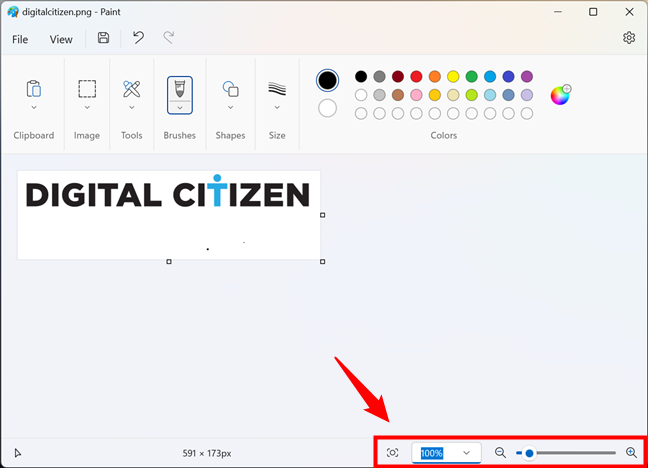Click the canvas right-middle resize handle
This screenshot has width=648, height=468.
tap(323, 215)
